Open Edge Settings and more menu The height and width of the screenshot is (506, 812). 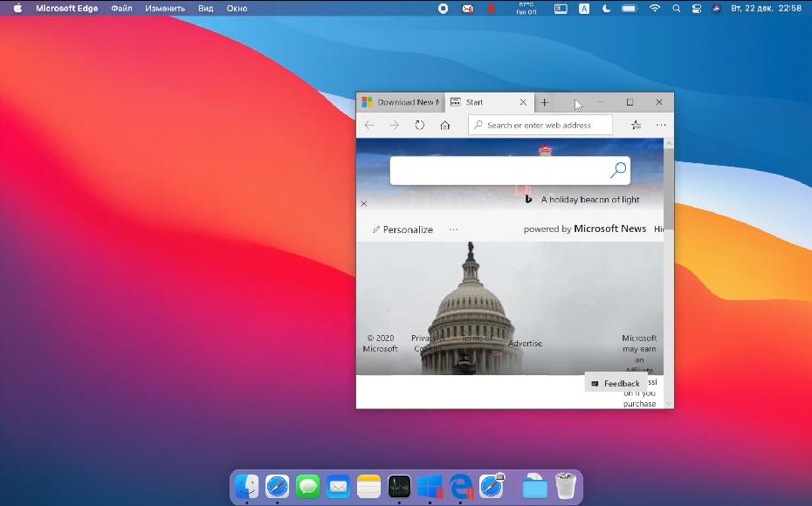click(x=661, y=126)
